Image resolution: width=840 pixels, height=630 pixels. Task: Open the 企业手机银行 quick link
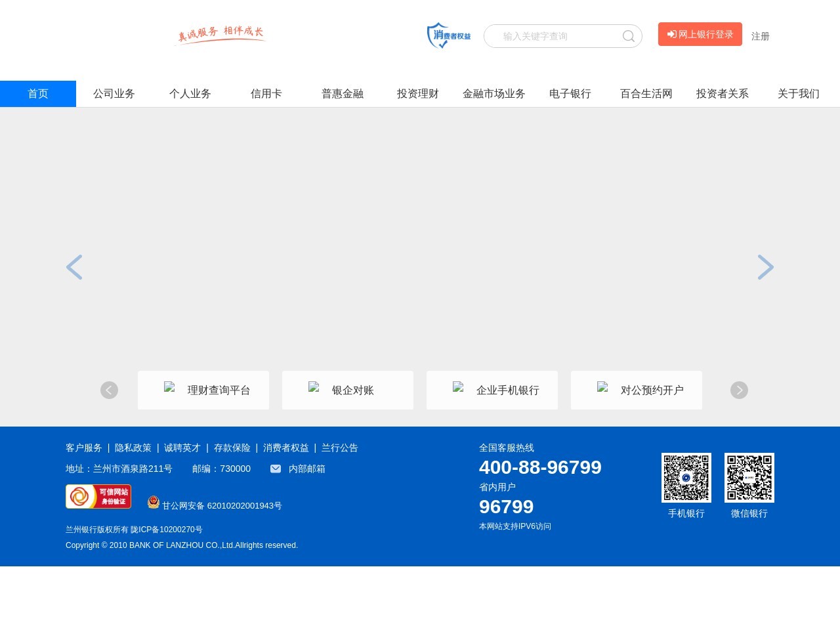pos(492,390)
